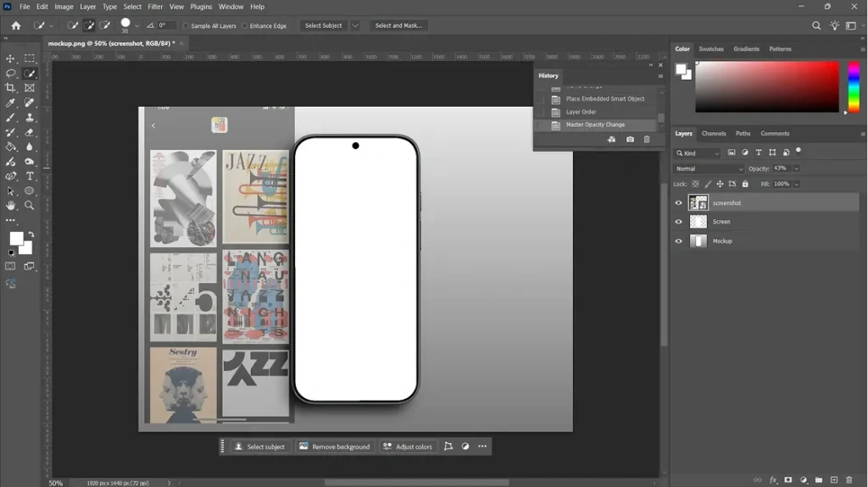Toggle lock all on layer
Viewport: 868px width, 487px height.
[745, 185]
